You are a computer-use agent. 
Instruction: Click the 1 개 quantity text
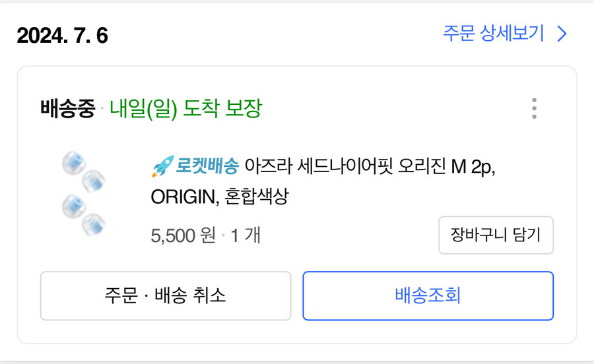(x=246, y=235)
